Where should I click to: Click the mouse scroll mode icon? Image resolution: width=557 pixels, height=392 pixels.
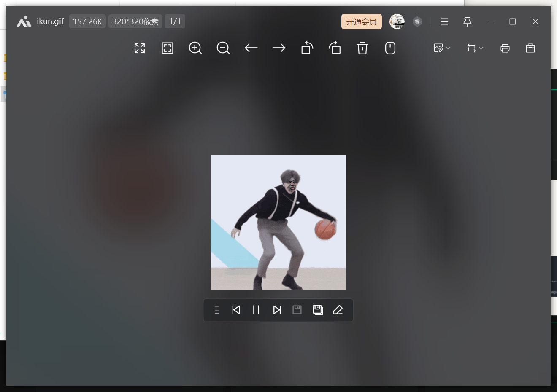390,48
